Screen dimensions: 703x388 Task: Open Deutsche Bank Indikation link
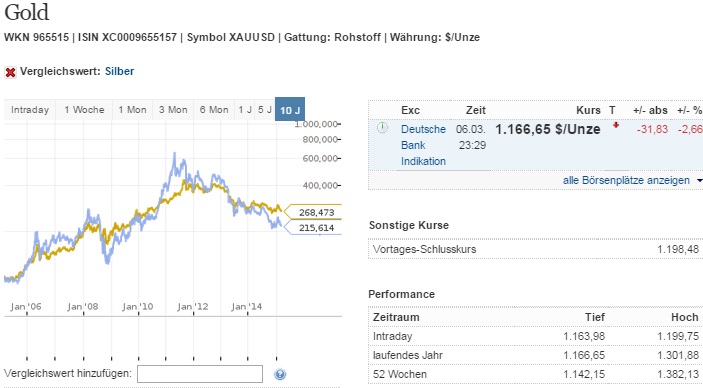(x=423, y=145)
